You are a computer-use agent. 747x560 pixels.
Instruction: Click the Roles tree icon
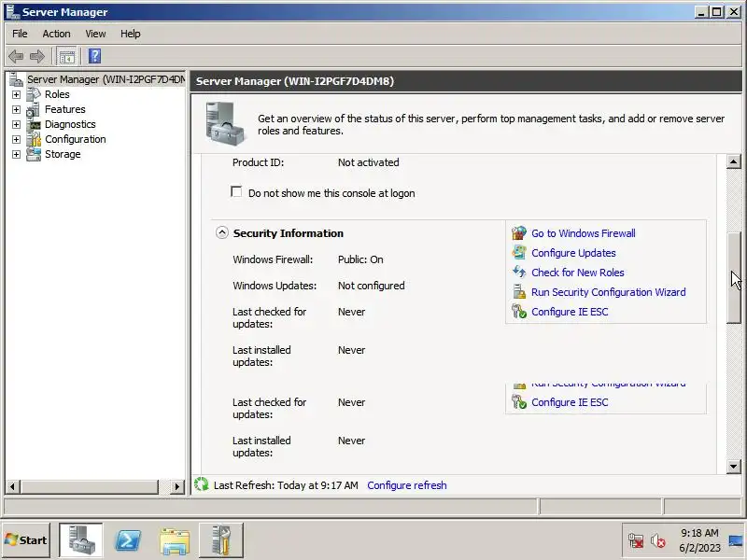(34, 94)
